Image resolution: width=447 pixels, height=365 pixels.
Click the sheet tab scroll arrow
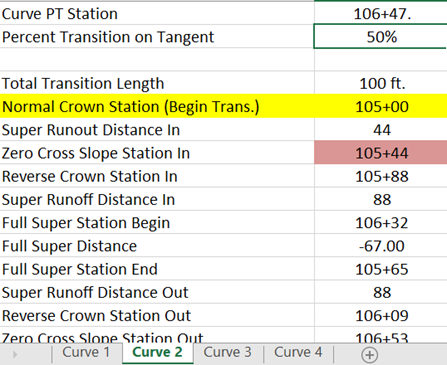click(x=15, y=355)
